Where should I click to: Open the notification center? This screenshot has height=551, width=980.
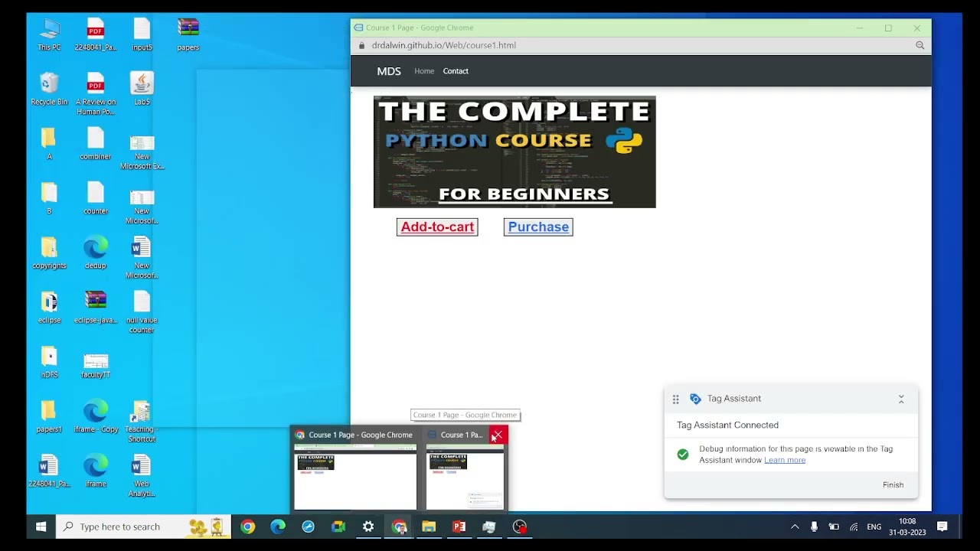942,527
